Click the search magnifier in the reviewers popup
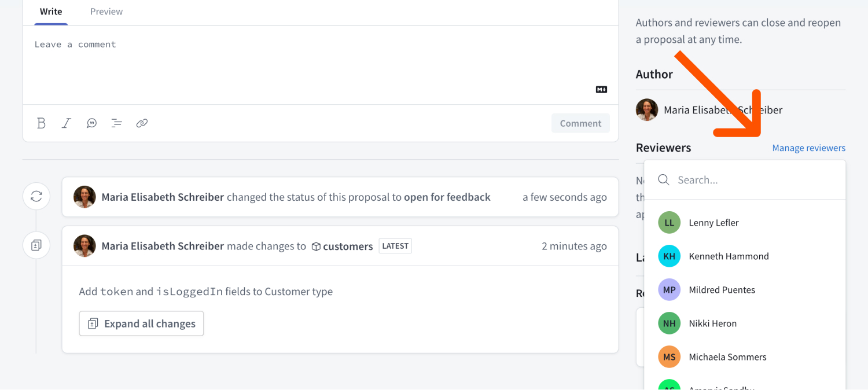868x390 pixels. pos(663,179)
